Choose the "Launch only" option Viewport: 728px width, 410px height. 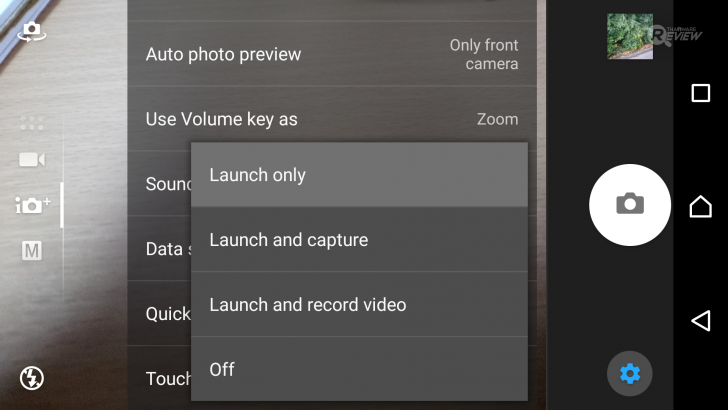[359, 175]
